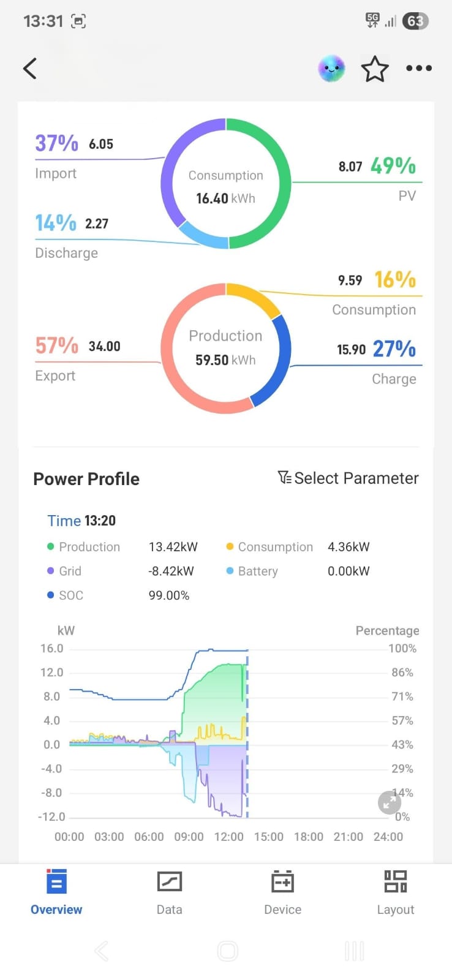Tap the Overview tab icon

click(56, 883)
